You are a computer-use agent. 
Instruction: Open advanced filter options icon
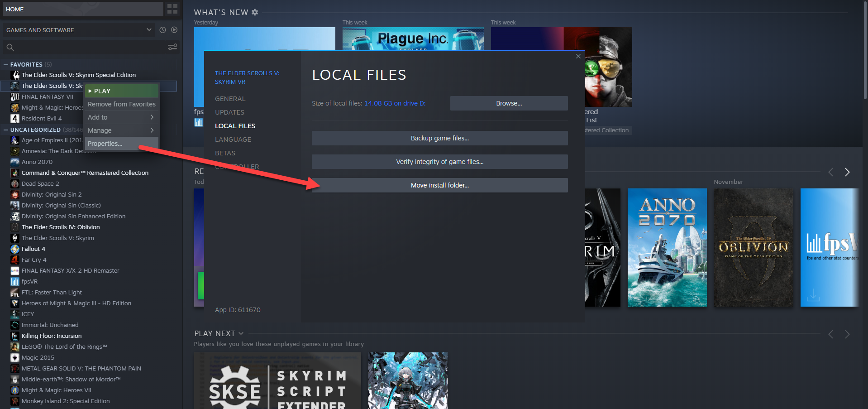pos(172,47)
